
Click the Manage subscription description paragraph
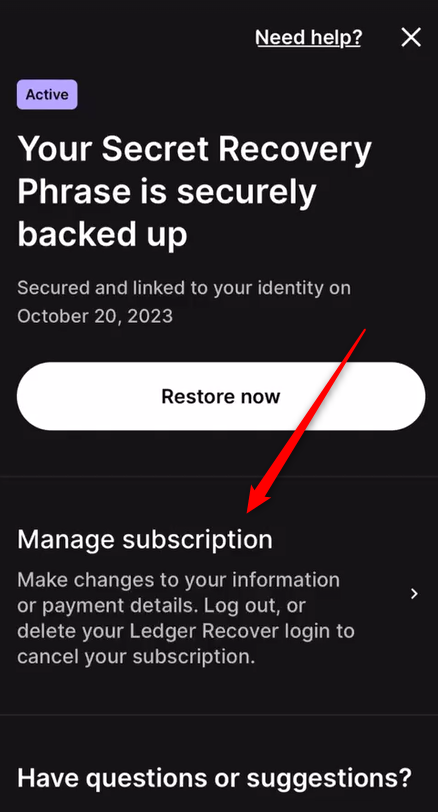[x=186, y=618]
